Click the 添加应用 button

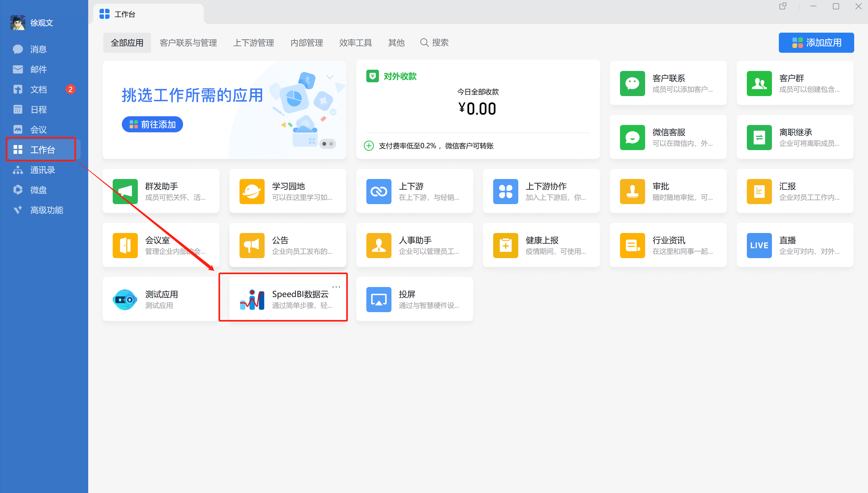pos(816,43)
